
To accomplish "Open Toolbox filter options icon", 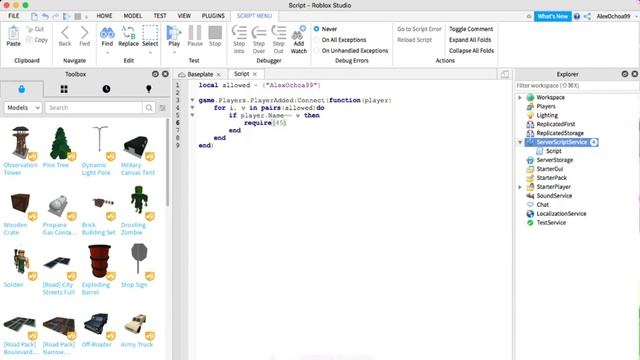I will pyautogui.click(x=162, y=108).
